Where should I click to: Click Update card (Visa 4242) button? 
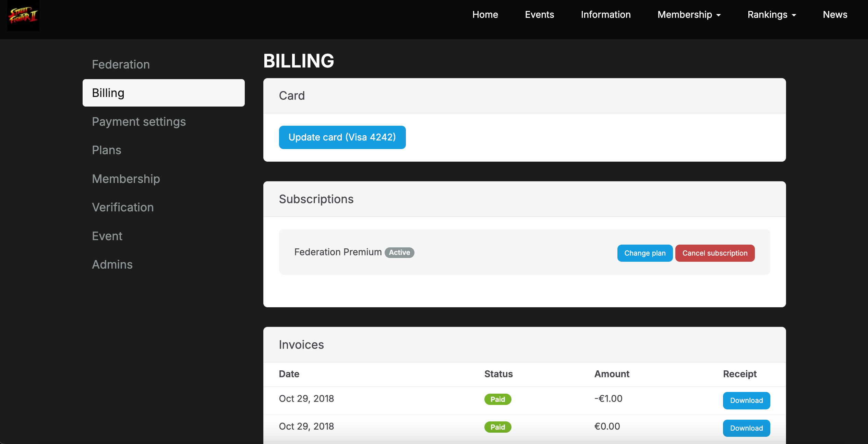point(342,137)
